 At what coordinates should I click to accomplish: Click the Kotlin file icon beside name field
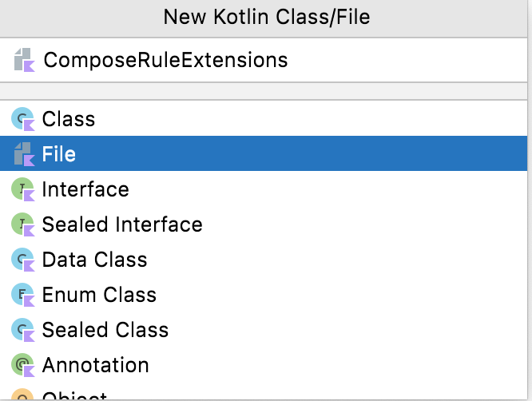[x=24, y=60]
